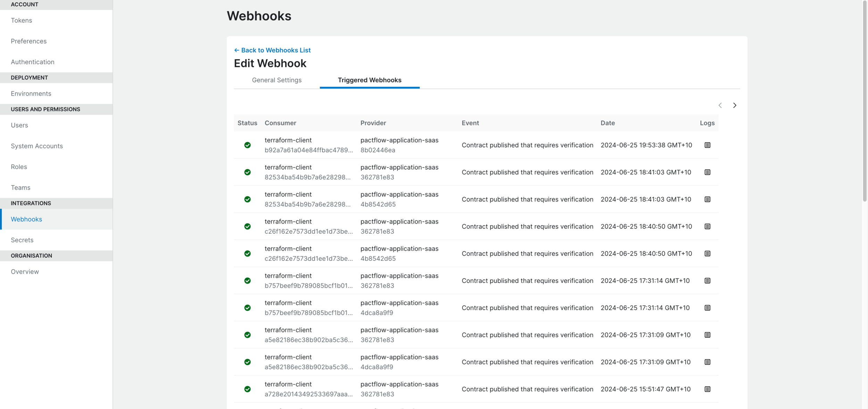Click the success icon beside consumer b757beef9b
Viewport: 868px width, 409px height.
[247, 281]
